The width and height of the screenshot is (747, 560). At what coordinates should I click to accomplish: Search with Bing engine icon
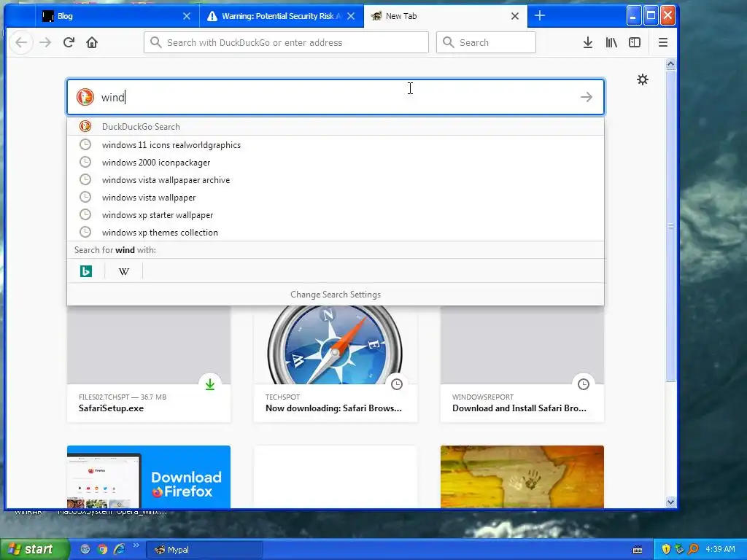click(86, 271)
